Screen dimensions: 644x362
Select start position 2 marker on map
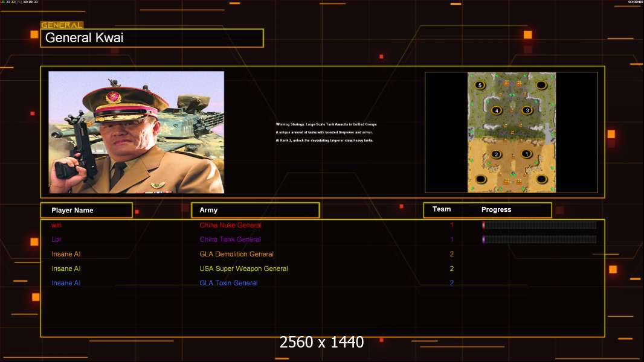(496, 154)
